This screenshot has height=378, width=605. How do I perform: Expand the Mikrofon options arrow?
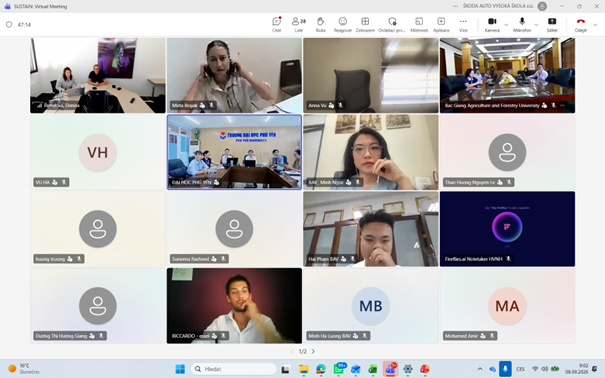536,25
